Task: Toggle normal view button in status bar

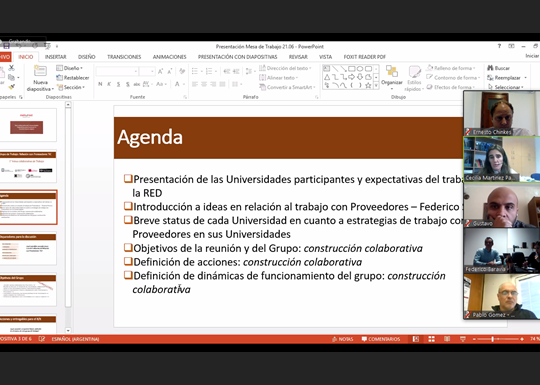Action: pyautogui.click(x=416, y=339)
